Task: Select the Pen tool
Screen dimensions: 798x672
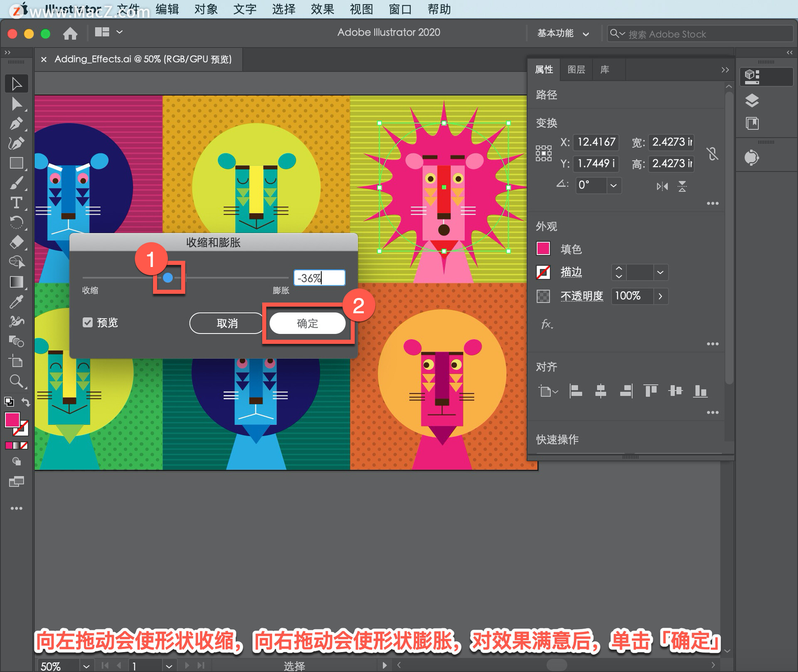Action: click(16, 124)
